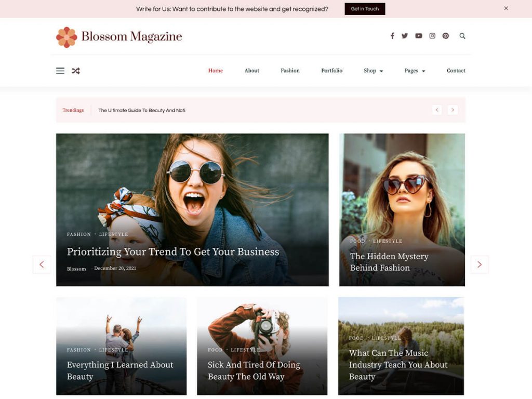Visit the Instagram profile icon
Viewport: 532px width, 399px height.
(432, 36)
